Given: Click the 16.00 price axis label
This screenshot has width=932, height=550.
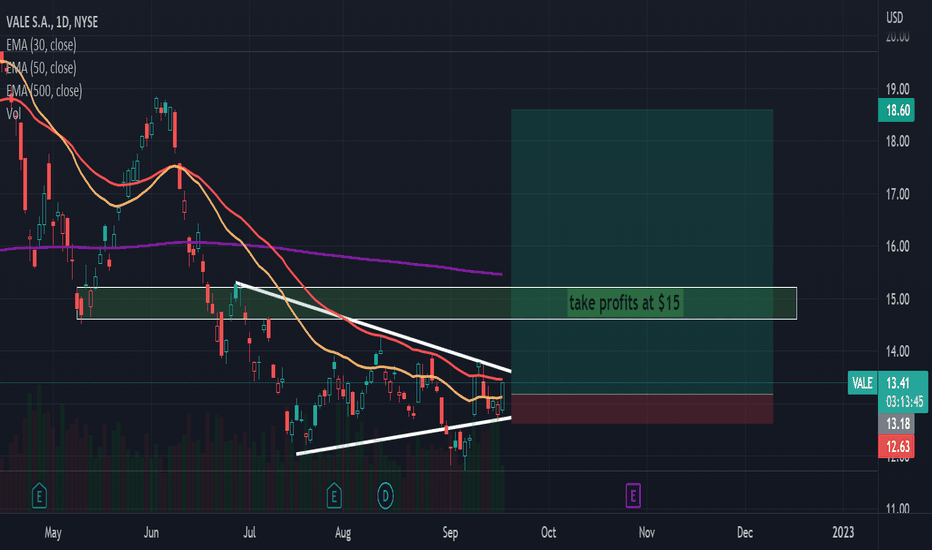Looking at the screenshot, I should click(x=898, y=246).
